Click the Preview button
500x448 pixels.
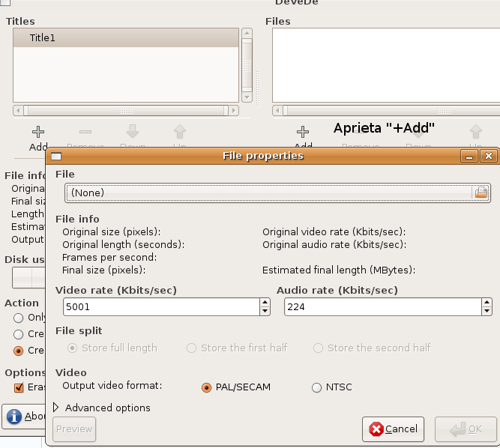[x=74, y=429]
